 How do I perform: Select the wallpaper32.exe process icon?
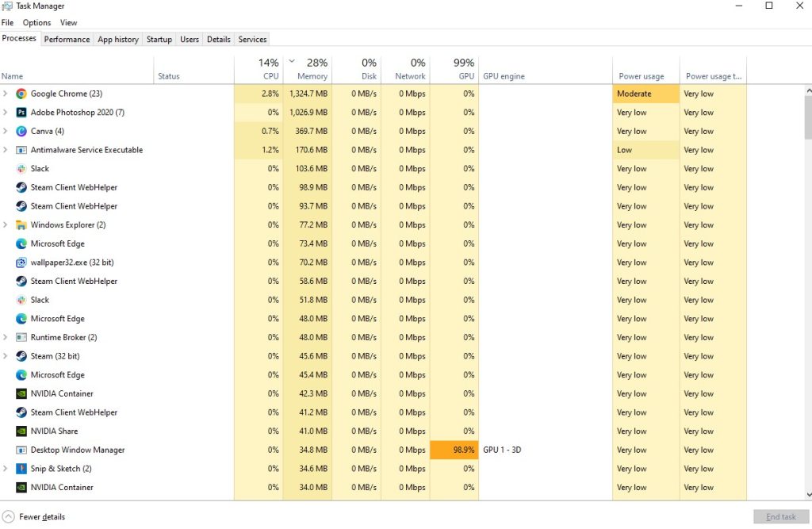pyautogui.click(x=21, y=263)
